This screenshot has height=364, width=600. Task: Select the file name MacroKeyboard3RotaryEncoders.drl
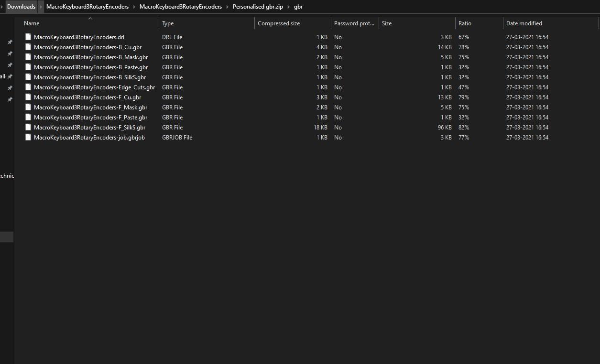pyautogui.click(x=79, y=37)
